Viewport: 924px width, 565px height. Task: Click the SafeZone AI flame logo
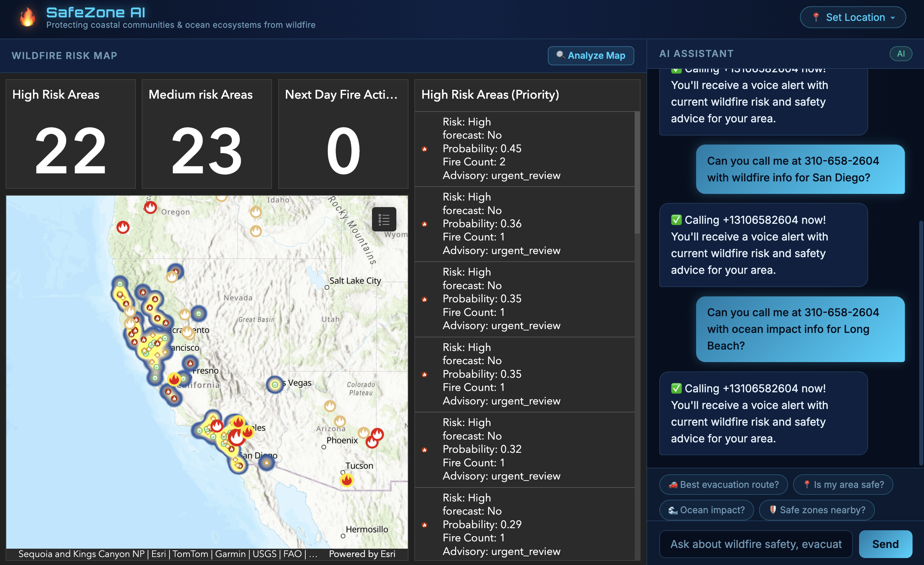(x=27, y=18)
